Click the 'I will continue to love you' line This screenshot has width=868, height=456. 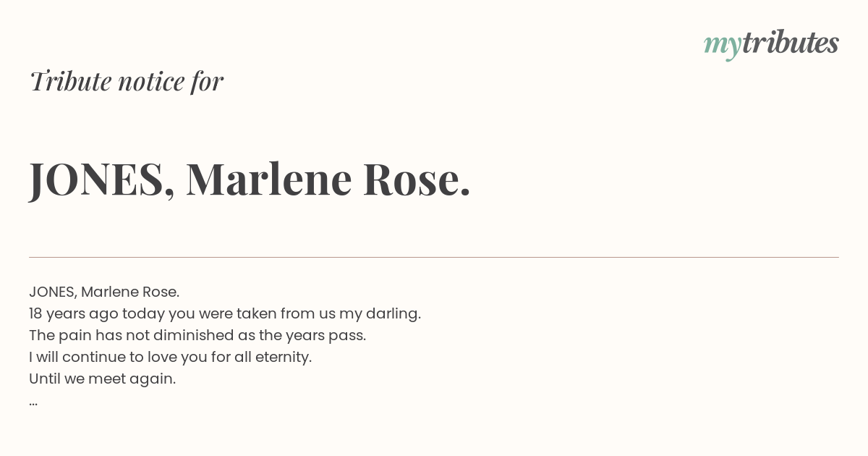(170, 357)
